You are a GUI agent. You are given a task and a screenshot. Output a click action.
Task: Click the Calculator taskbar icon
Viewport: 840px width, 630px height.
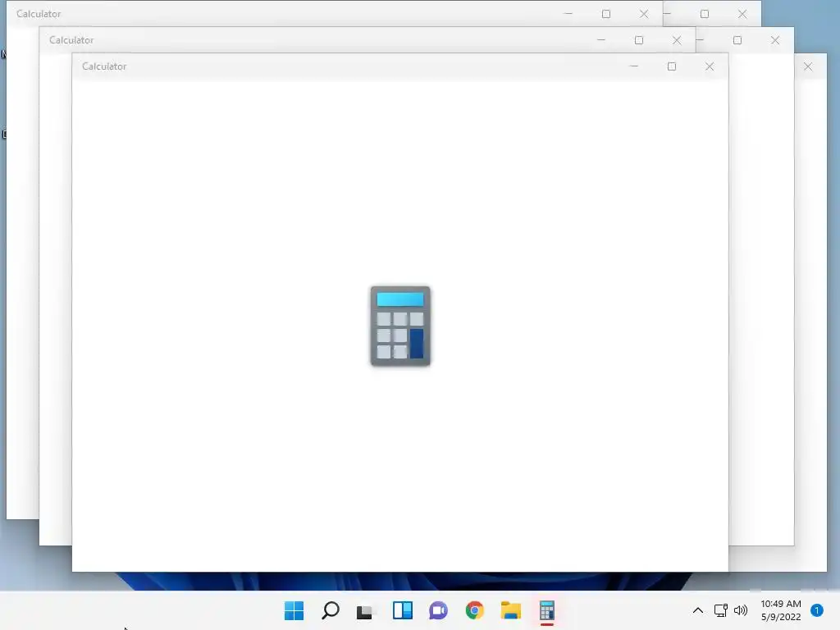[x=547, y=610]
